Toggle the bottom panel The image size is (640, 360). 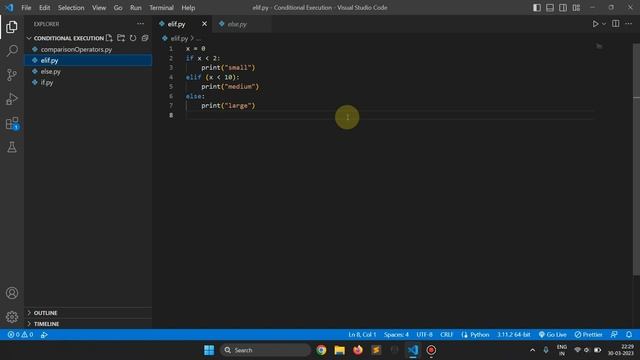tap(550, 8)
